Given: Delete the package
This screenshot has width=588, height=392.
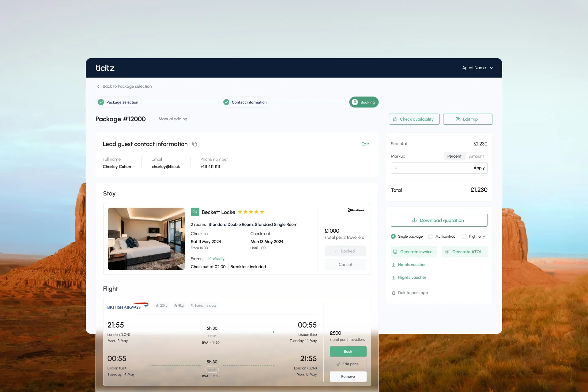Looking at the screenshot, I should point(410,293).
